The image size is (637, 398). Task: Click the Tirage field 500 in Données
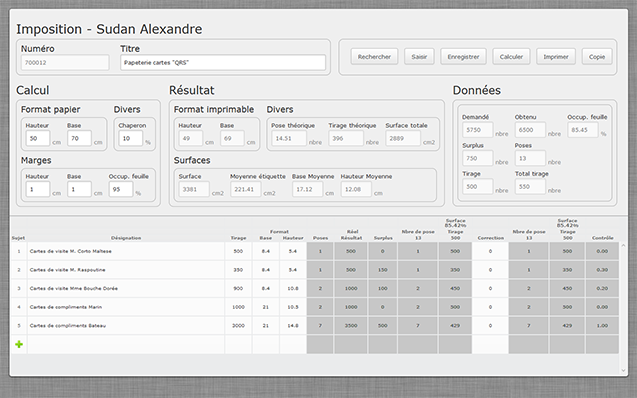tap(477, 187)
